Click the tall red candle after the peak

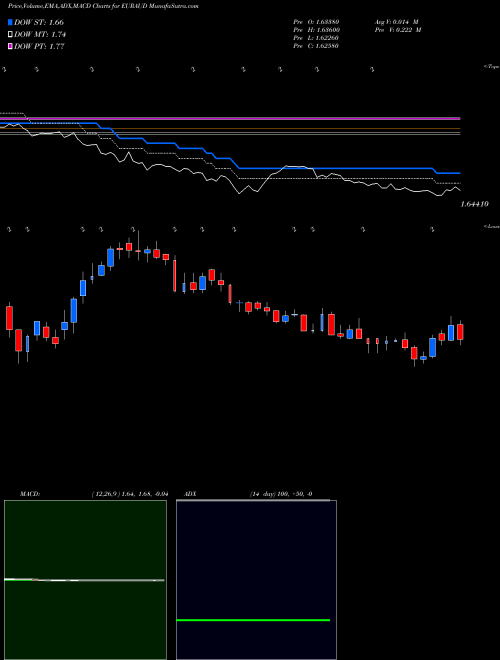pos(174,275)
